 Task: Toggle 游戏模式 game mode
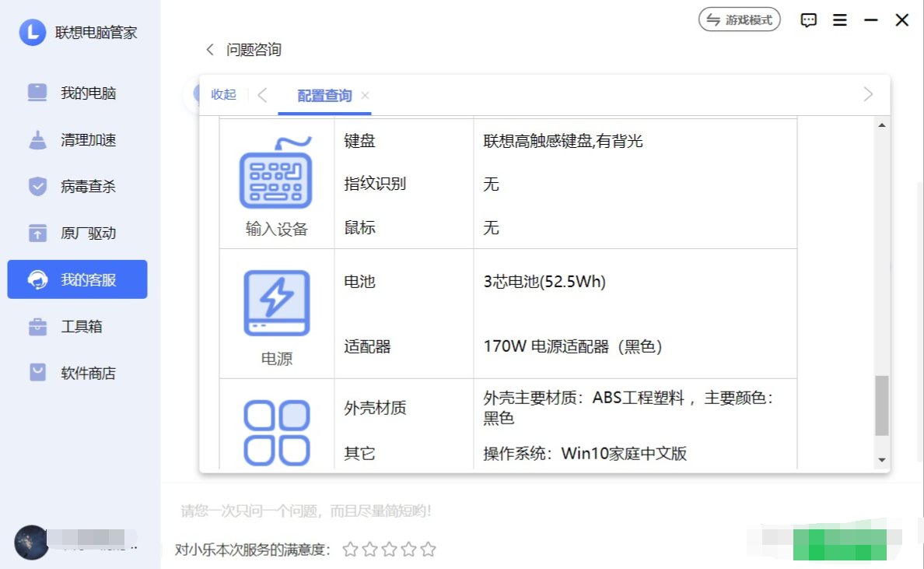(x=739, y=20)
